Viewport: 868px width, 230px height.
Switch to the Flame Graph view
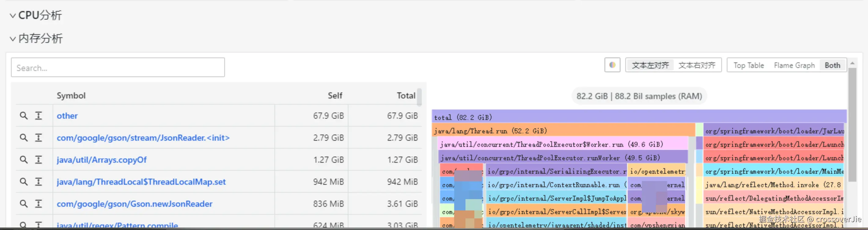tap(794, 65)
